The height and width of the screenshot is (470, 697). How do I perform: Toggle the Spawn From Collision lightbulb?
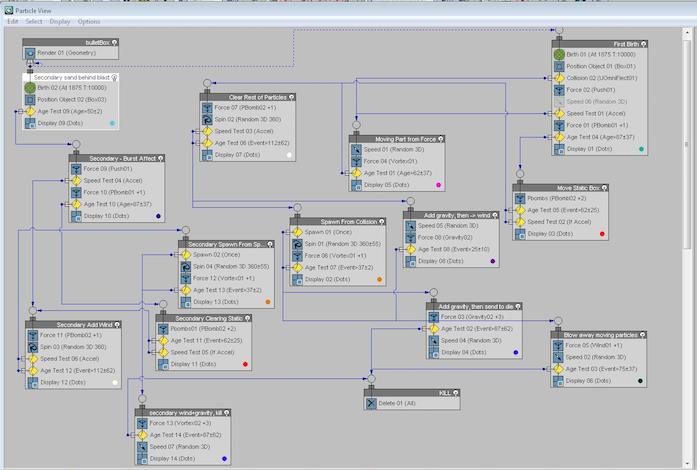pos(382,221)
